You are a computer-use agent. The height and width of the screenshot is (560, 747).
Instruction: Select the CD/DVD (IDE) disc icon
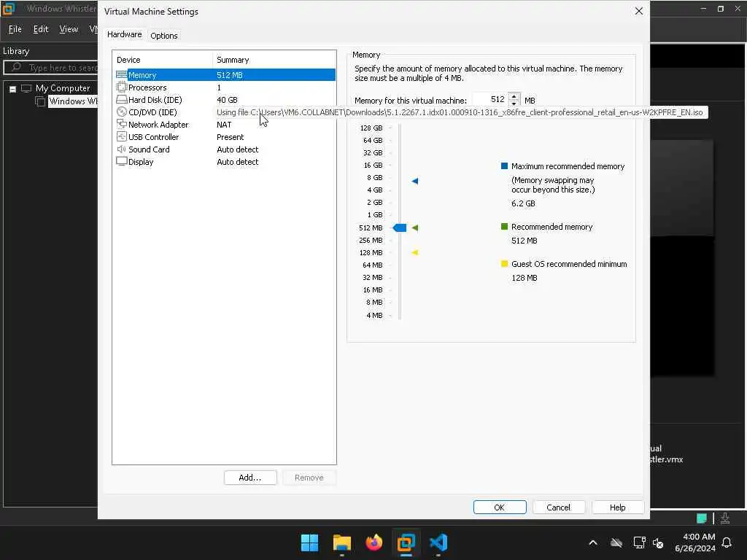122,112
